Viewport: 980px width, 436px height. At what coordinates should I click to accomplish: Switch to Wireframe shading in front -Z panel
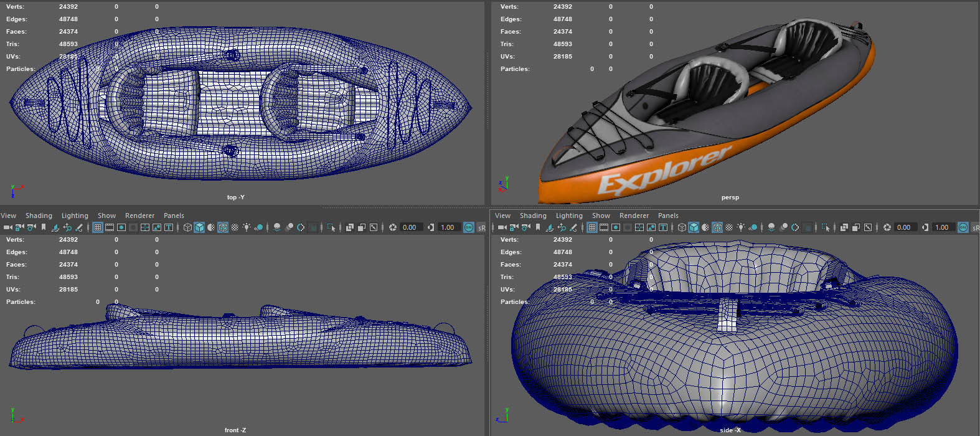(x=187, y=227)
